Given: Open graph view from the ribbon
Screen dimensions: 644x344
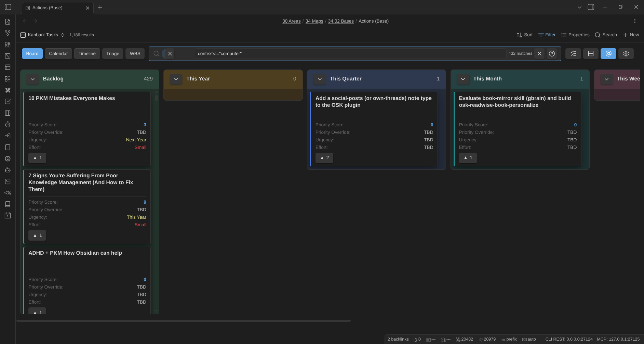Looking at the screenshot, I should tap(8, 33).
